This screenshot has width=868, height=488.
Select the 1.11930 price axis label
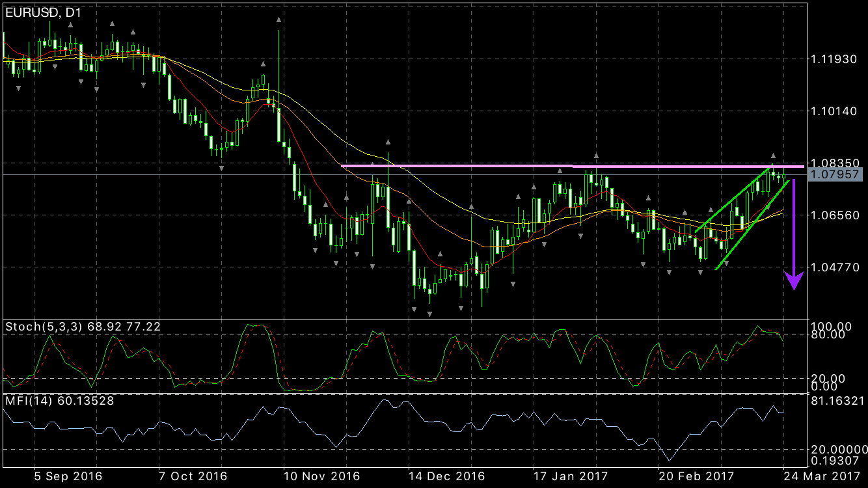click(x=834, y=59)
